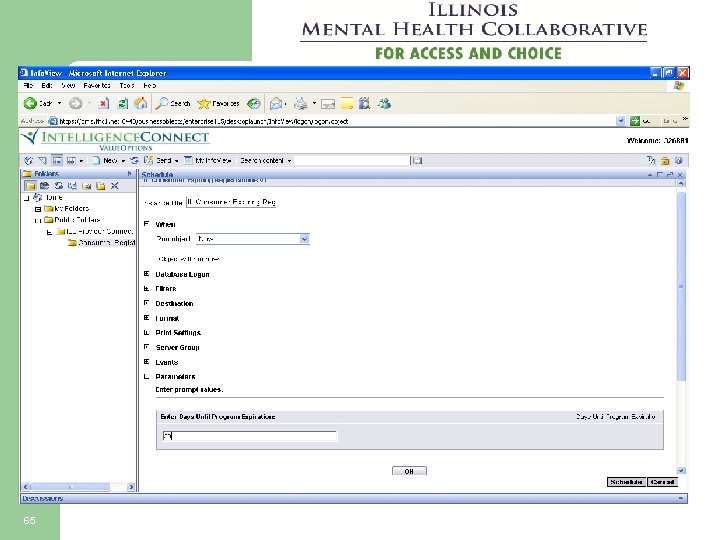Click the search go icon after search box
This screenshot has height=540, width=720.
(417, 160)
